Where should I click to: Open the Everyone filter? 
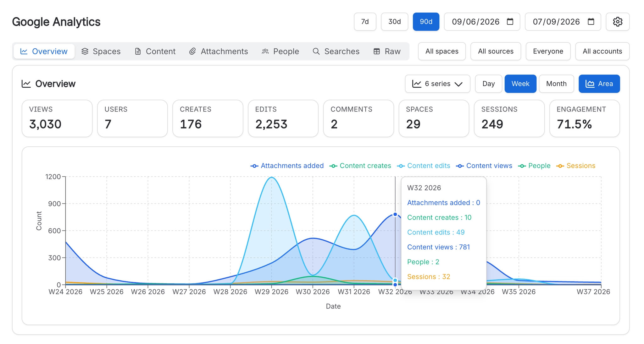coord(548,51)
